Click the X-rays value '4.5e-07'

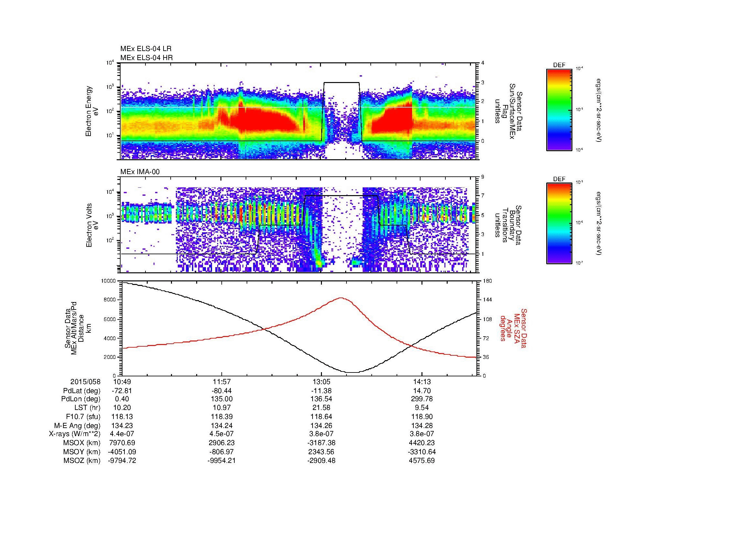[x=222, y=434]
